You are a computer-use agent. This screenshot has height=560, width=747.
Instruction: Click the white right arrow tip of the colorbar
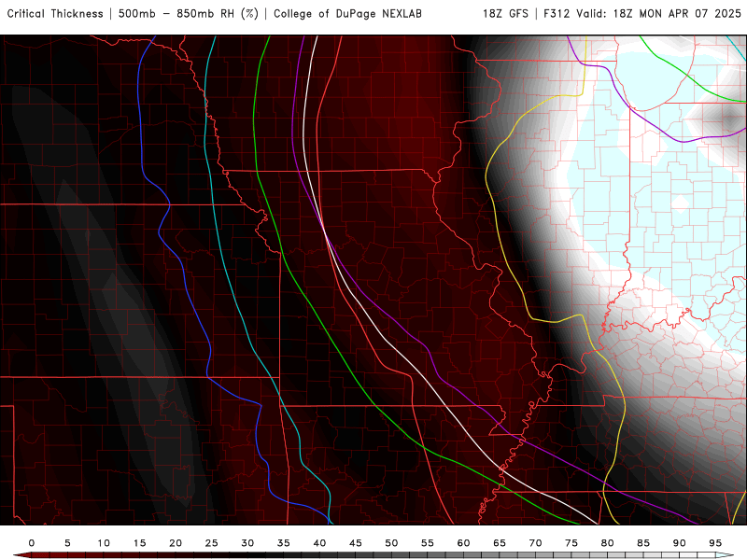[x=725, y=555]
